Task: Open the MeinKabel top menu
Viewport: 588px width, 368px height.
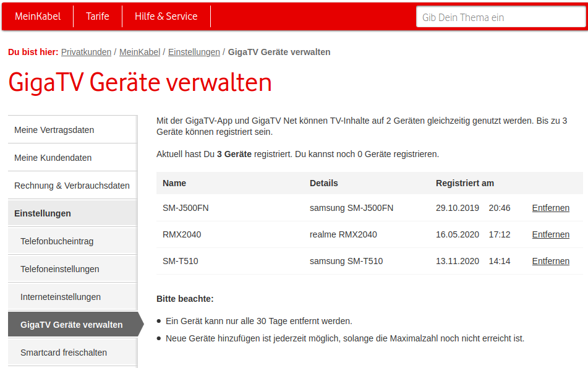Action: coord(38,17)
